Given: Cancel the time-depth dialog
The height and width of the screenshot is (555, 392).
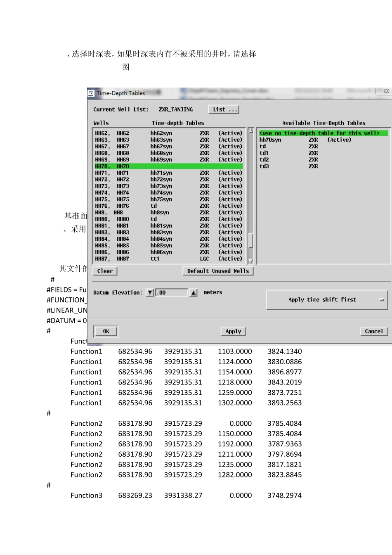Looking at the screenshot, I should [x=373, y=332].
